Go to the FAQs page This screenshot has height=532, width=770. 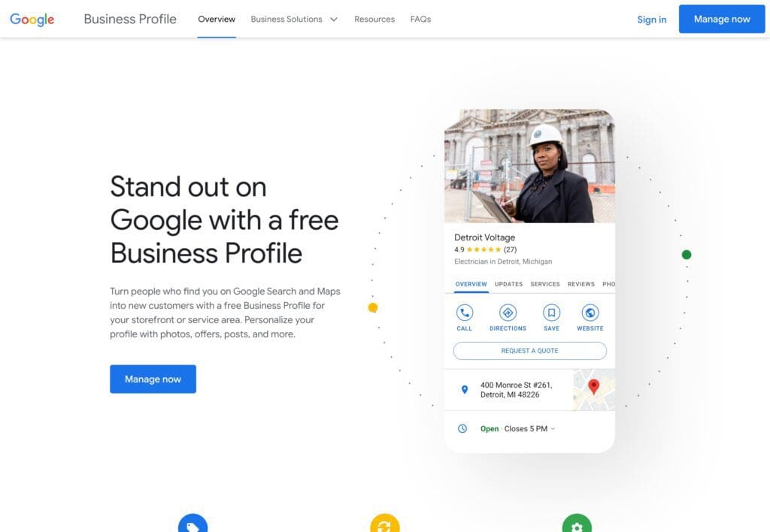tap(421, 19)
